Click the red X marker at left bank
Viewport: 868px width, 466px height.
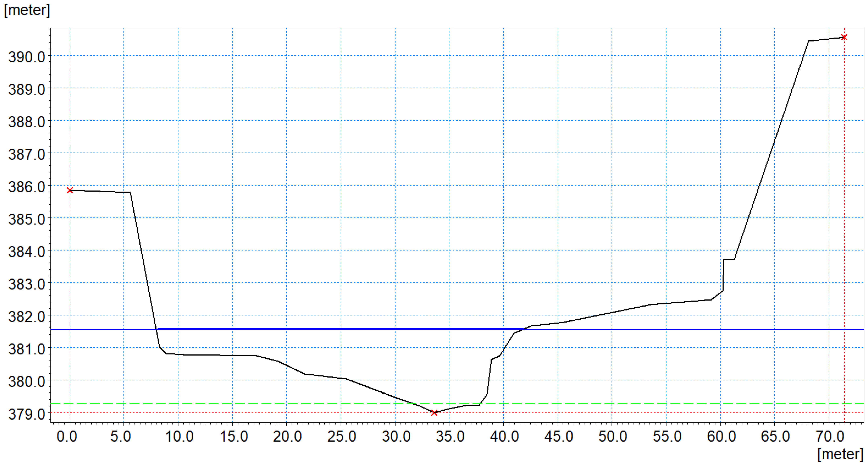(x=70, y=190)
